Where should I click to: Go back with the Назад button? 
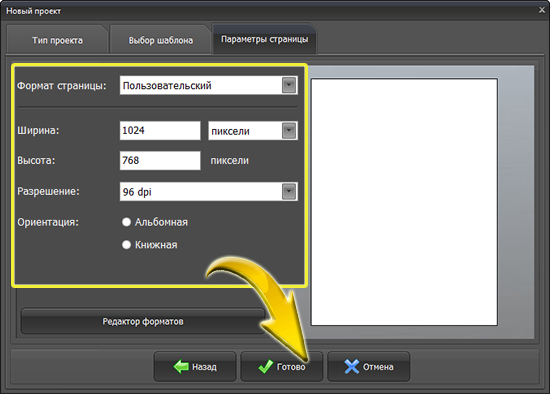(195, 367)
